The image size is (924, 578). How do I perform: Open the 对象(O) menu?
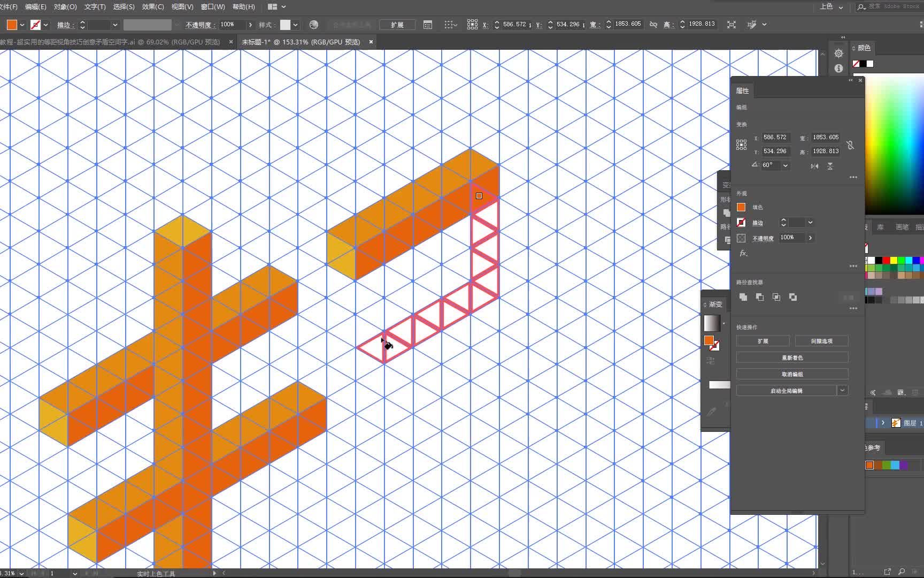coord(65,7)
